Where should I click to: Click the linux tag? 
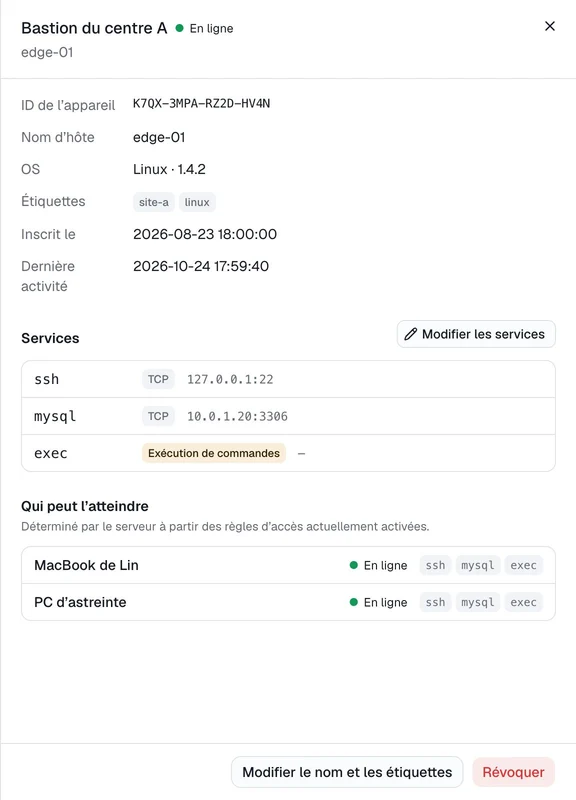tap(197, 202)
